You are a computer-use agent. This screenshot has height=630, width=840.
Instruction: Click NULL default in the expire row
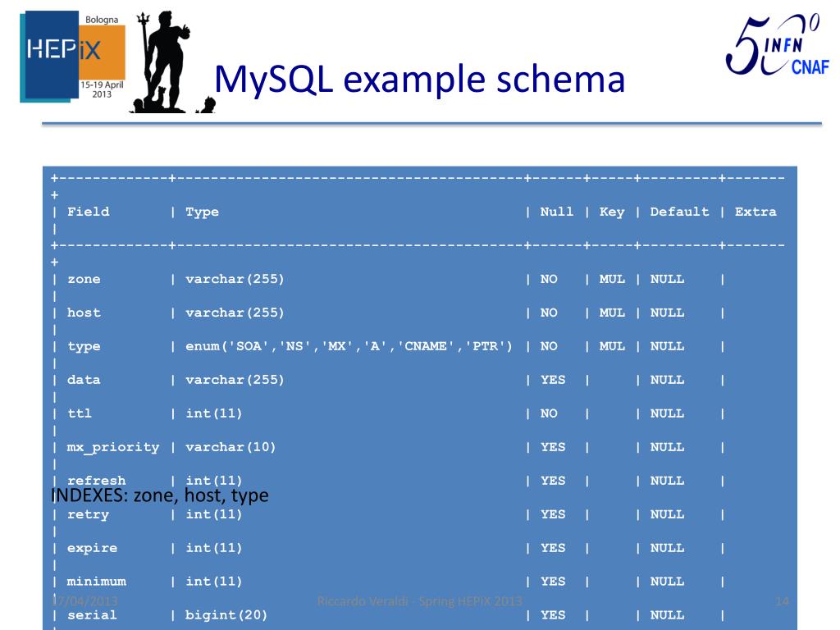tap(667, 548)
